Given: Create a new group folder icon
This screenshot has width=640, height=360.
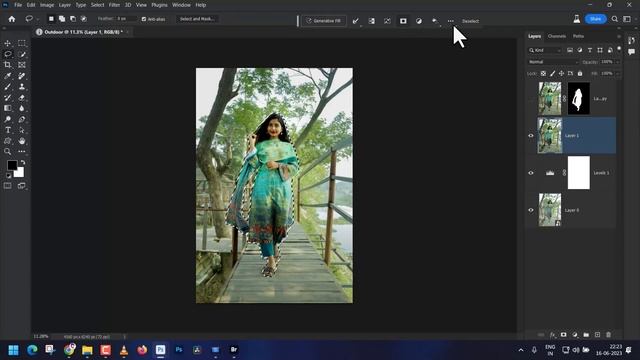Looking at the screenshot, I should [586, 335].
